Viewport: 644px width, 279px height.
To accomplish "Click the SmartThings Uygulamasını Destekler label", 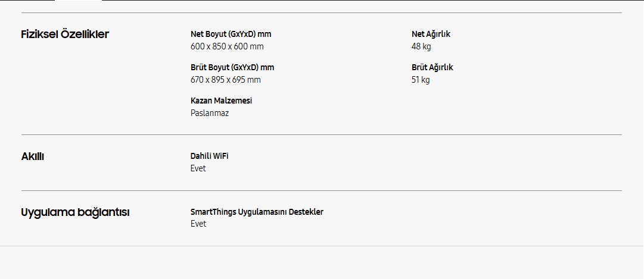I will [257, 212].
